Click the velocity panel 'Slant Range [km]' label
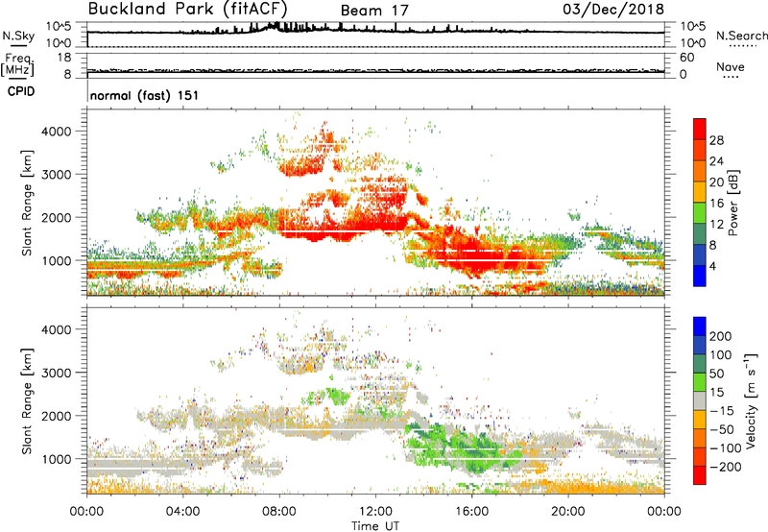This screenshot has height=532, width=768. tap(27, 401)
